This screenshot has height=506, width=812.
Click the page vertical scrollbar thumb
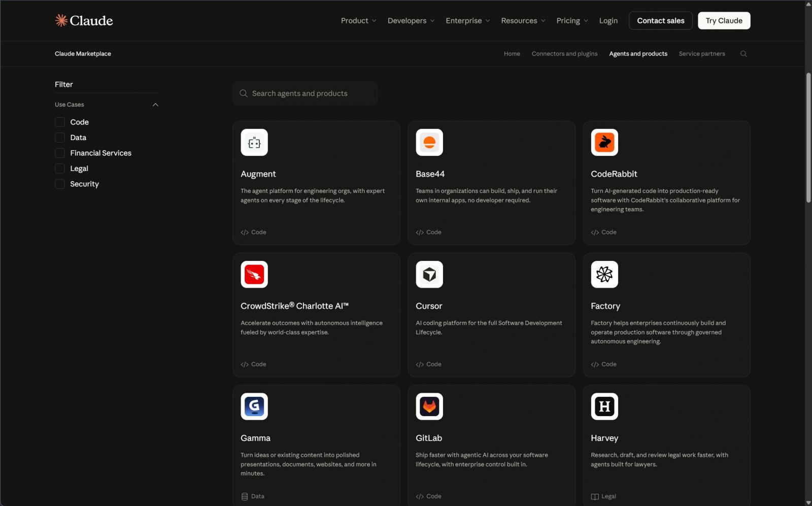pos(808,138)
